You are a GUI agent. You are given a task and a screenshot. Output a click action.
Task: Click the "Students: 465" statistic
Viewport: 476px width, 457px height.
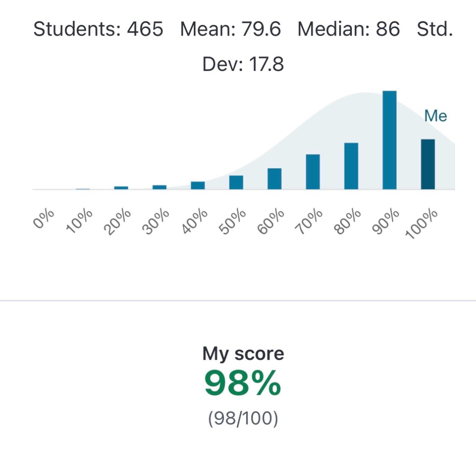click(98, 29)
